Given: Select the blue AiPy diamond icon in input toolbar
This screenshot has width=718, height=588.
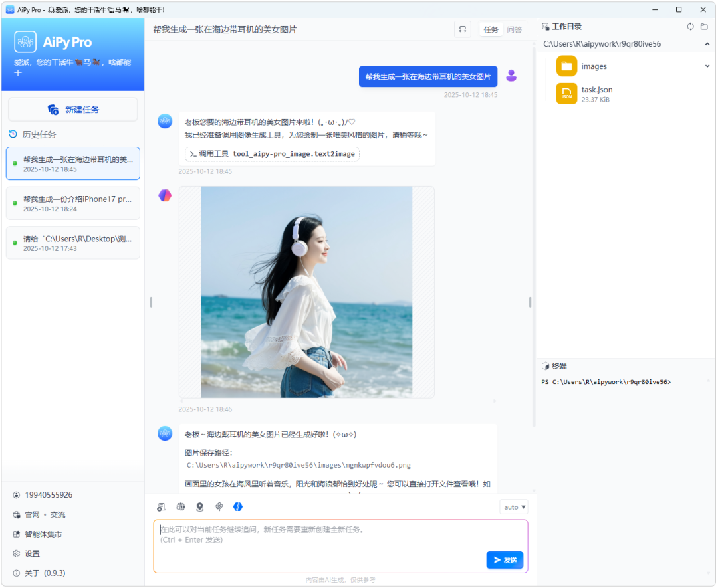Looking at the screenshot, I should pos(237,506).
